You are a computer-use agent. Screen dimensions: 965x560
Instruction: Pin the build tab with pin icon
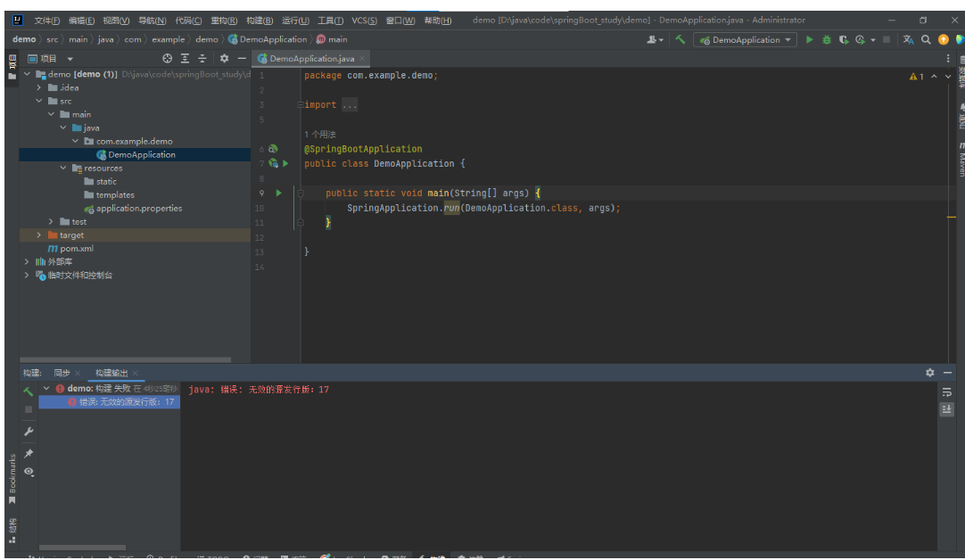[x=29, y=454]
